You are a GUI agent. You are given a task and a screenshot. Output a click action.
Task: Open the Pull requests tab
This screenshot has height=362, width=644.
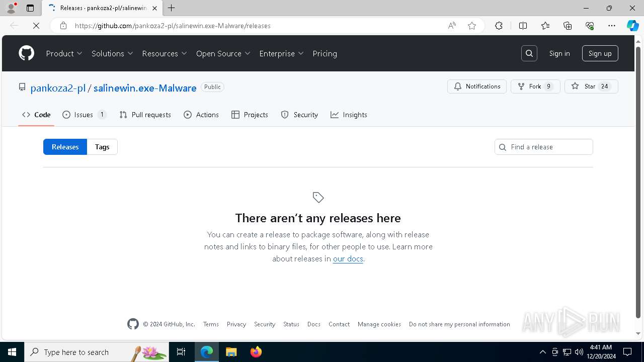[145, 115]
